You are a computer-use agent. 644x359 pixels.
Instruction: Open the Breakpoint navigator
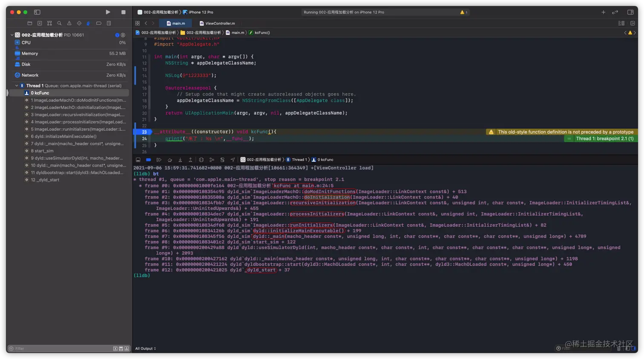(x=98, y=23)
